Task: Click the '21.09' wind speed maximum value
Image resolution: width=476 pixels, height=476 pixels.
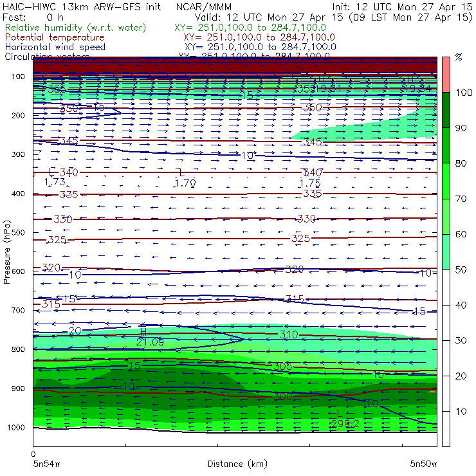Action: pos(150,342)
